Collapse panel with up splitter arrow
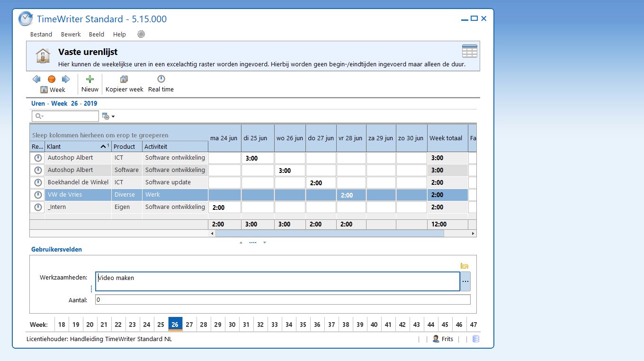 241,243
